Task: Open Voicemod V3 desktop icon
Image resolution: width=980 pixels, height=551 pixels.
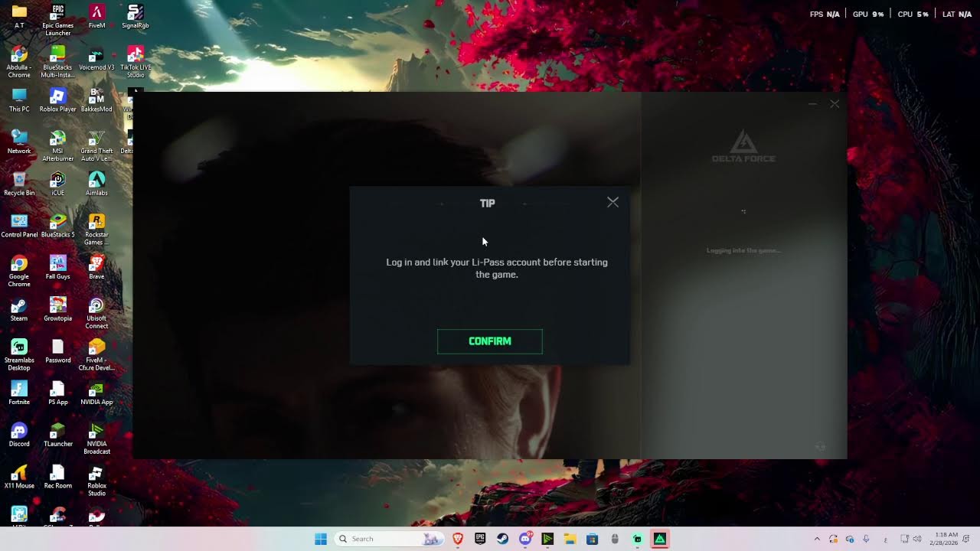Action: coord(96,58)
